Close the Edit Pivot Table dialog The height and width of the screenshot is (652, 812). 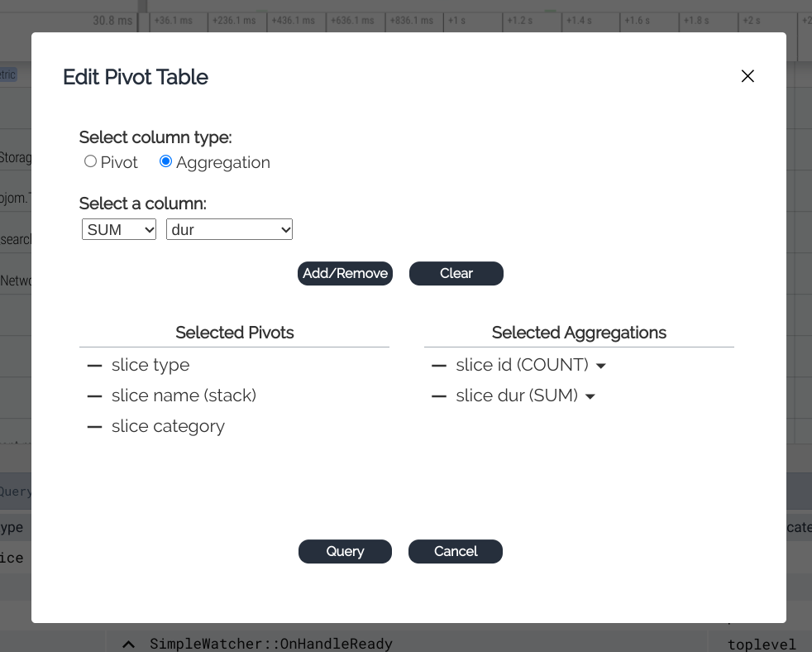pos(748,76)
